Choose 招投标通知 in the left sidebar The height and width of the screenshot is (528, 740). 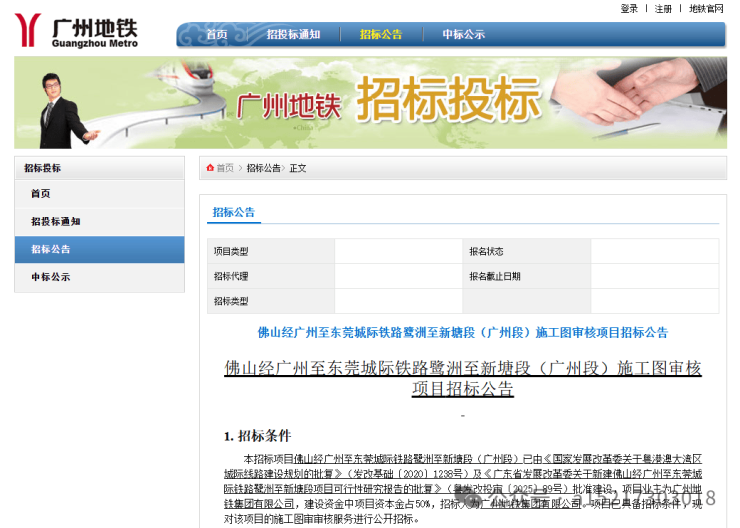55,222
